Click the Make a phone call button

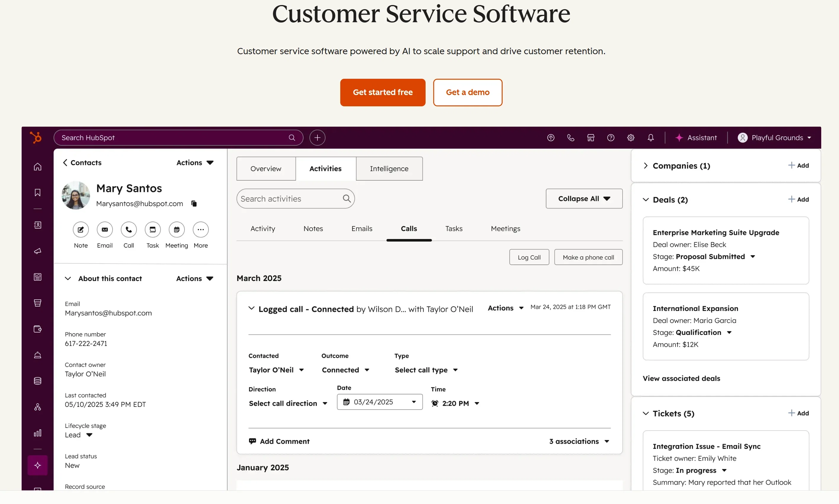point(588,257)
